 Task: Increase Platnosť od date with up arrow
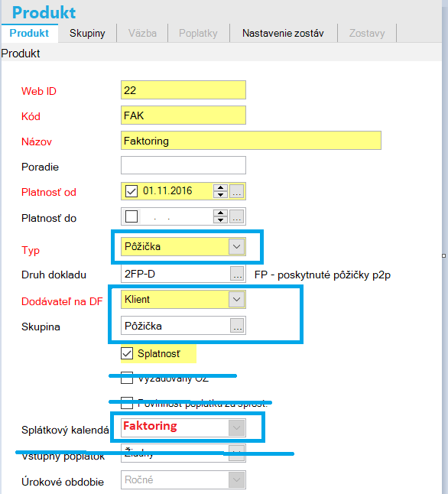[x=220, y=188]
